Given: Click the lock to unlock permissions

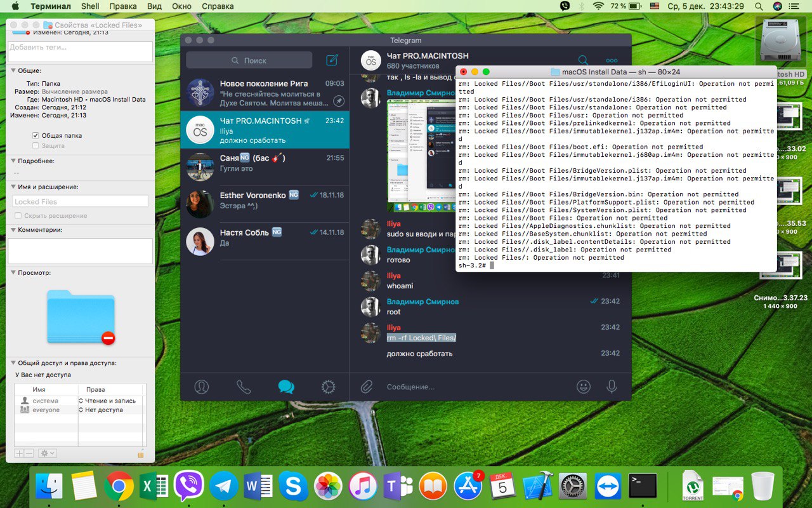Looking at the screenshot, I should pyautogui.click(x=141, y=453).
